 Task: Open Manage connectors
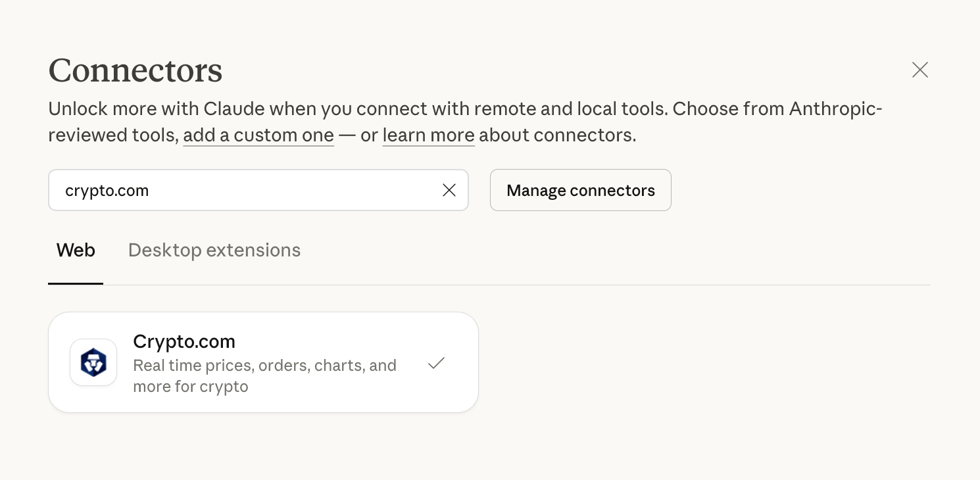(580, 190)
